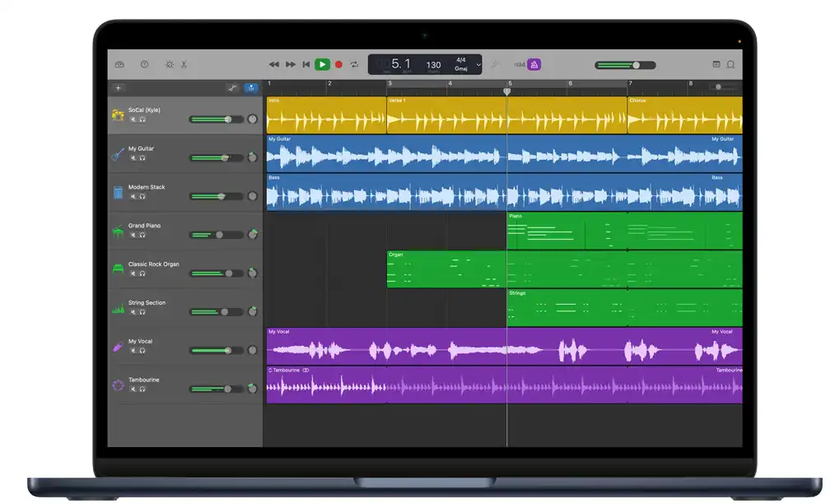Click the Rewind button

pos(274,64)
